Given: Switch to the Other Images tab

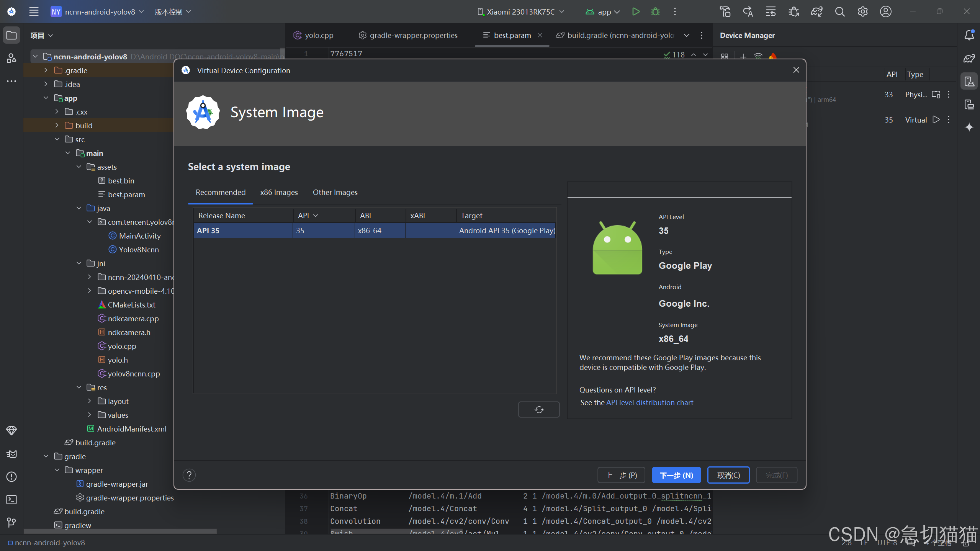Looking at the screenshot, I should pyautogui.click(x=335, y=192).
